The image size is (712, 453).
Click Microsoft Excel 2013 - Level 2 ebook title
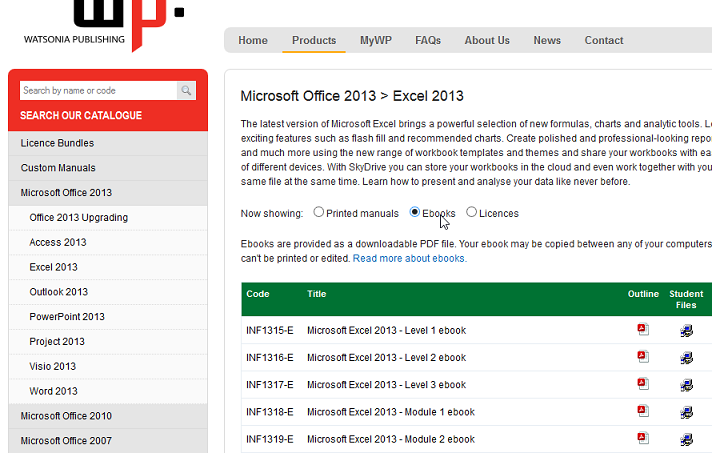tap(386, 358)
